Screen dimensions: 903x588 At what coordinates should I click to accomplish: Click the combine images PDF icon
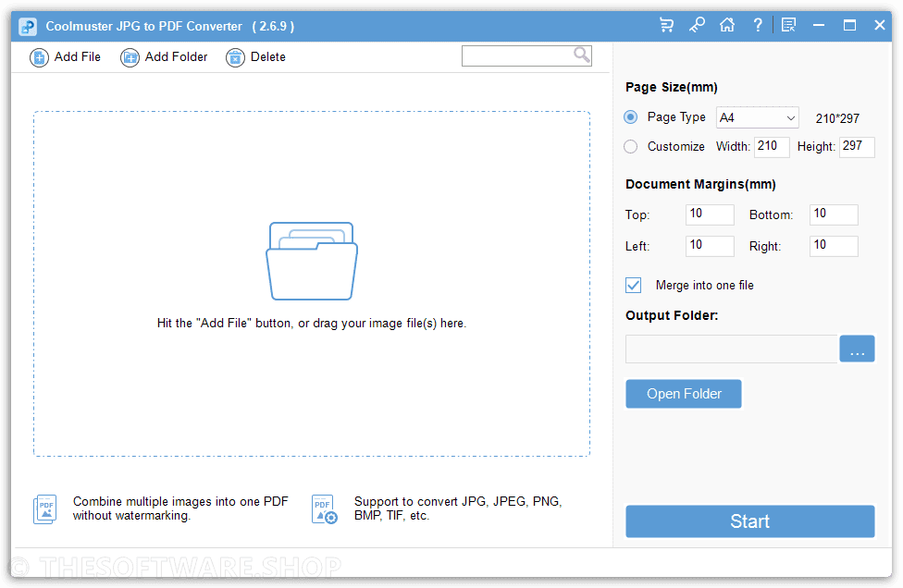[45, 509]
